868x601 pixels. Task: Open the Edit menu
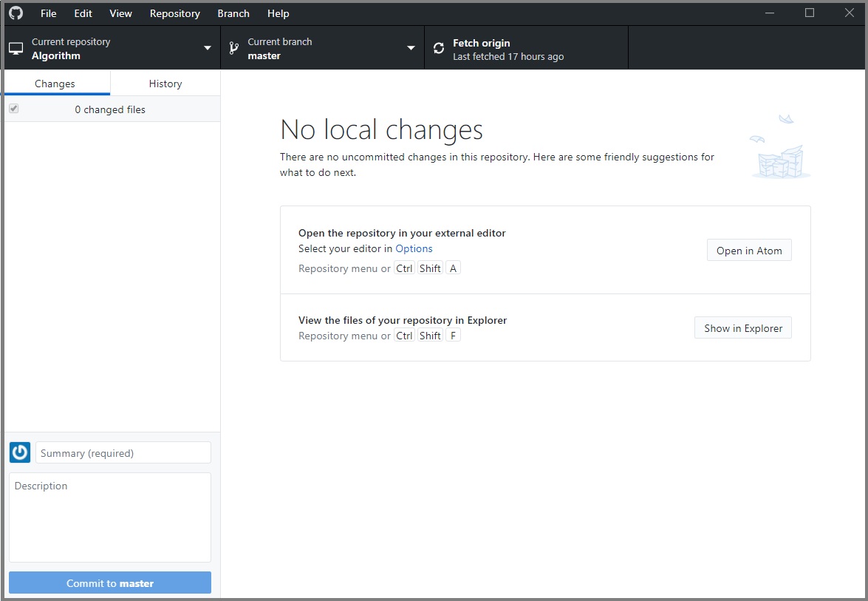pos(83,13)
